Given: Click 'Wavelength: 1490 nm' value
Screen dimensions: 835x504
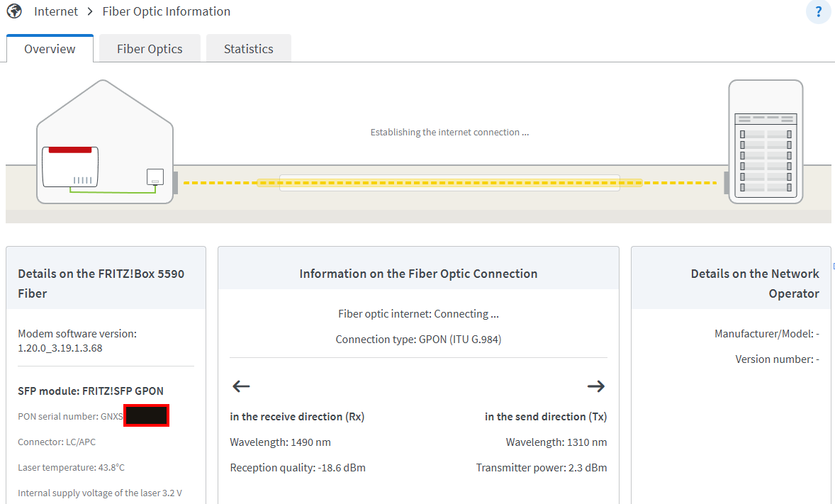Looking at the screenshot, I should click(x=280, y=442).
